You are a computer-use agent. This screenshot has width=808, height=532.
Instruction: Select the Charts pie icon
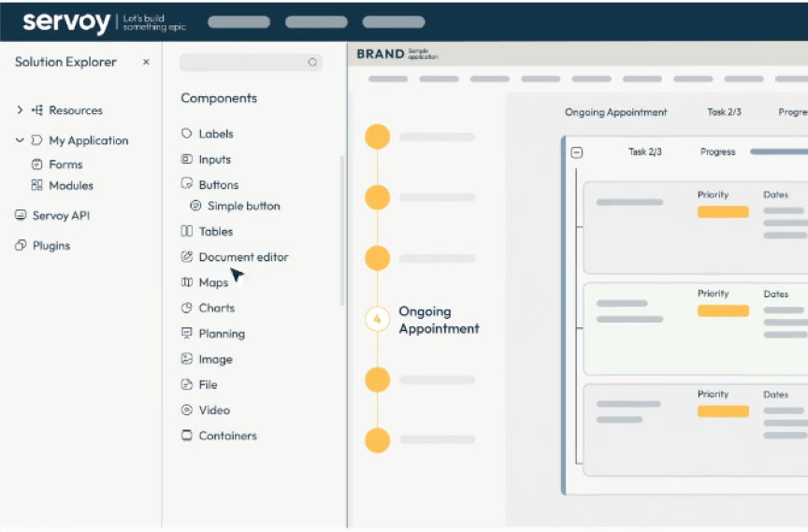pos(187,308)
